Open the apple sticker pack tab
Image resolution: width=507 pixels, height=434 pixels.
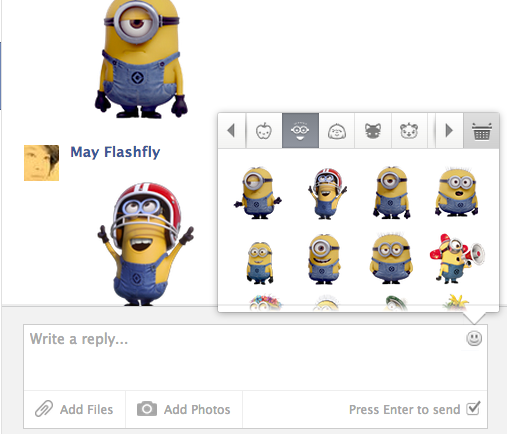(264, 131)
